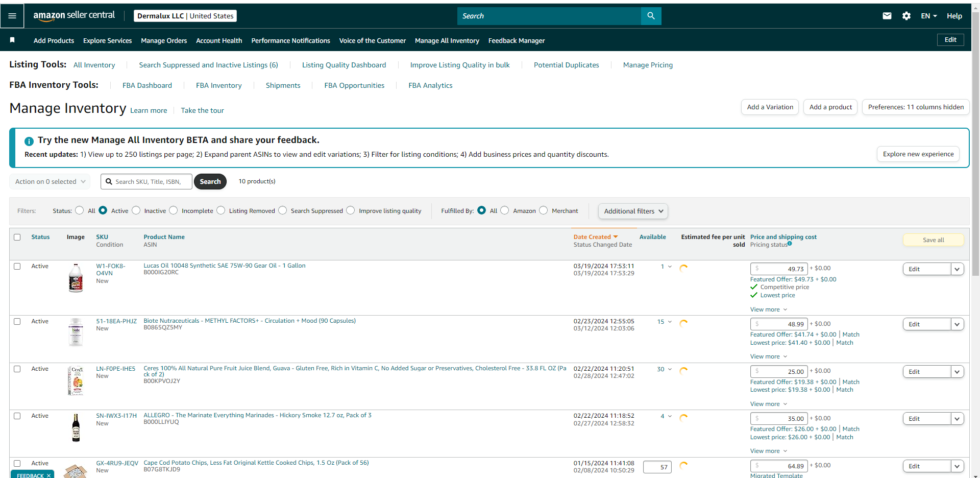Close the FEEDBACK tab with X

[49, 475]
